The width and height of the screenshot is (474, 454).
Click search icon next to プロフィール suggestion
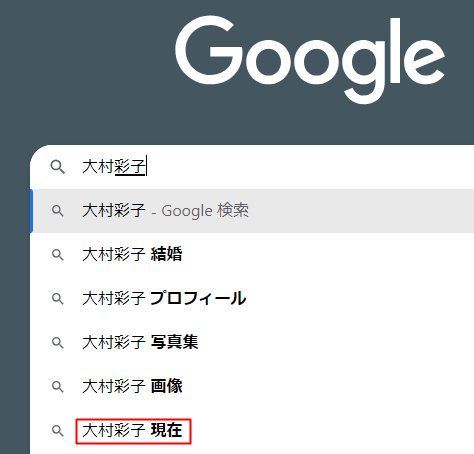click(x=57, y=299)
